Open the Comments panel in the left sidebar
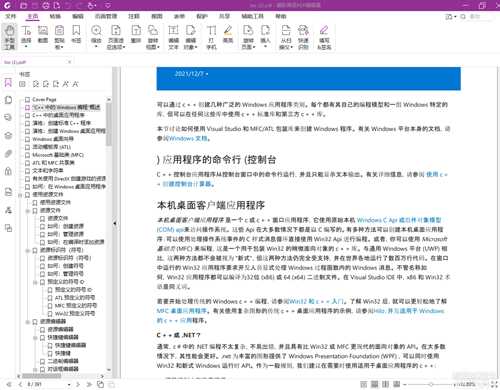500x390 pixels. [x=8, y=117]
